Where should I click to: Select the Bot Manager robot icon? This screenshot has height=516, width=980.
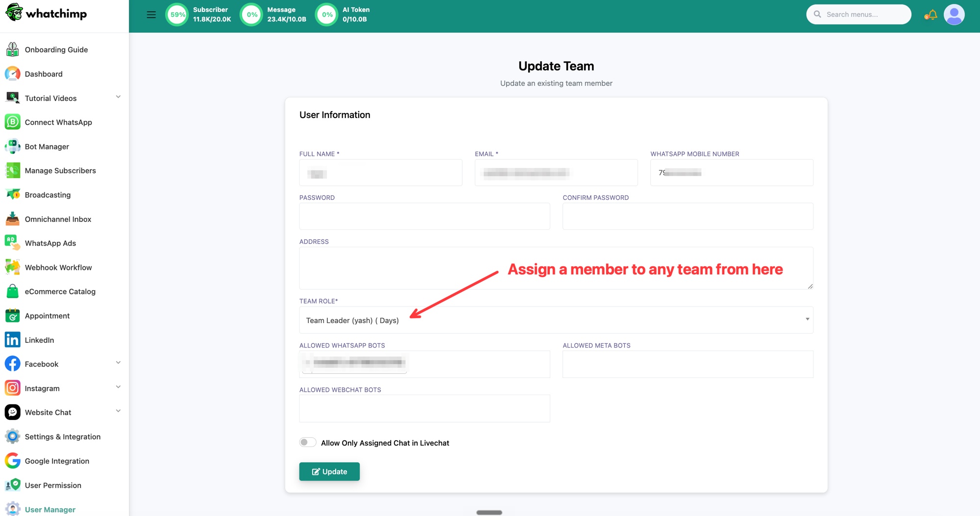tap(12, 146)
